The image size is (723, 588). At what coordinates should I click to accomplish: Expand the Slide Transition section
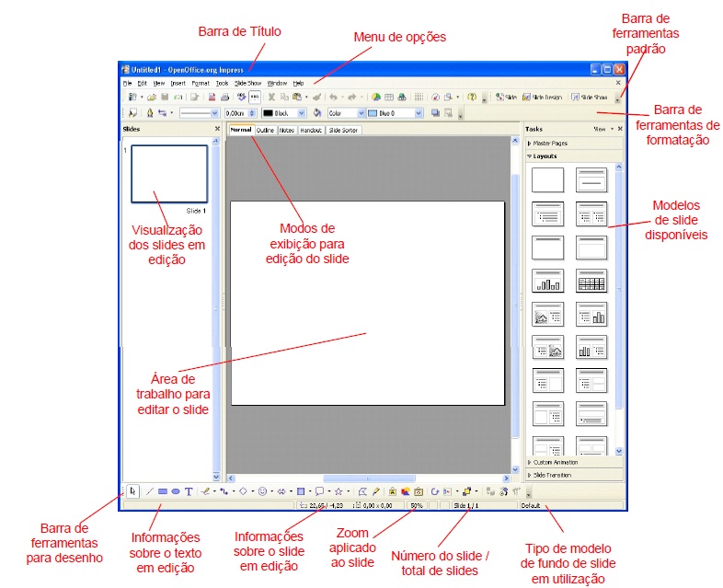574,475
